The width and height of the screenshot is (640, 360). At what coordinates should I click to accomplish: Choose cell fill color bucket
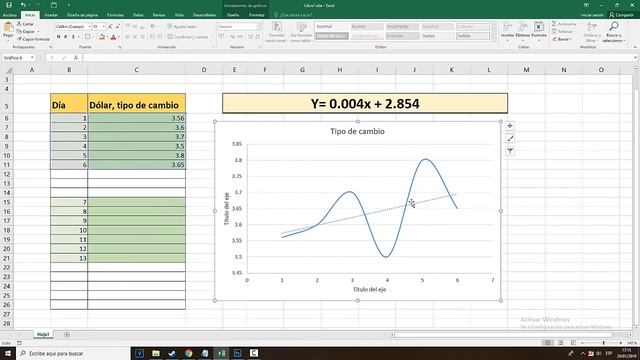point(102,37)
